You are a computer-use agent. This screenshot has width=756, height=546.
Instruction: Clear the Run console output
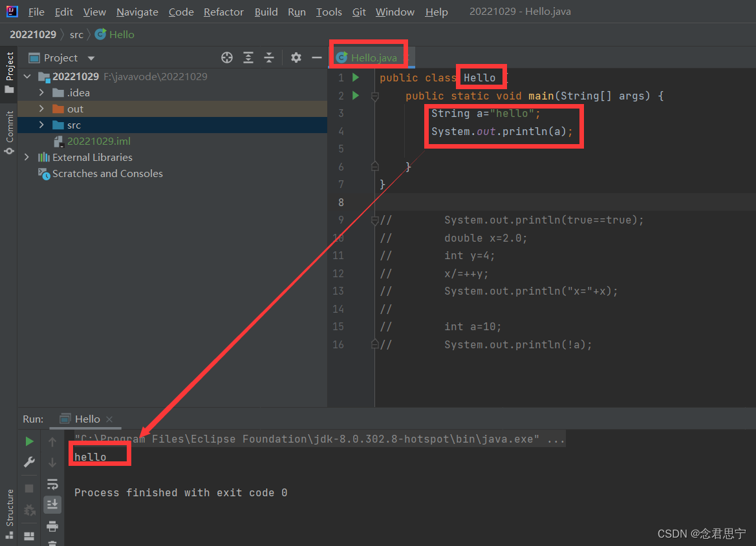(52, 543)
